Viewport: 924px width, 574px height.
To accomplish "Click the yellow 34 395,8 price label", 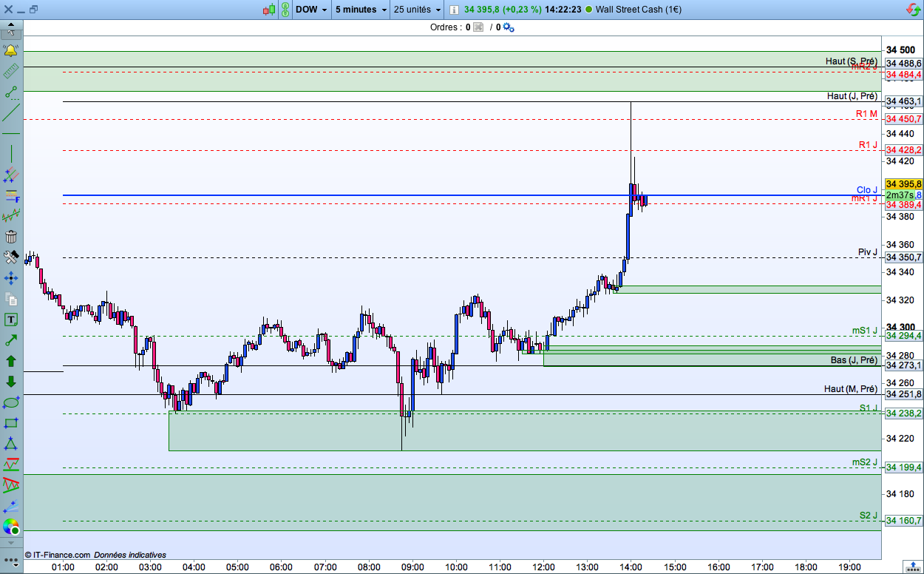I will (903, 183).
